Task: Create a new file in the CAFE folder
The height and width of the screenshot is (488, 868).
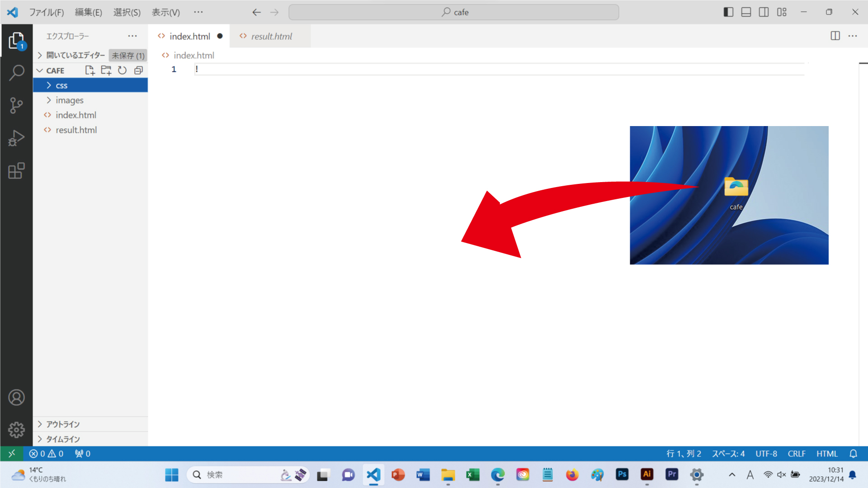Action: 90,70
